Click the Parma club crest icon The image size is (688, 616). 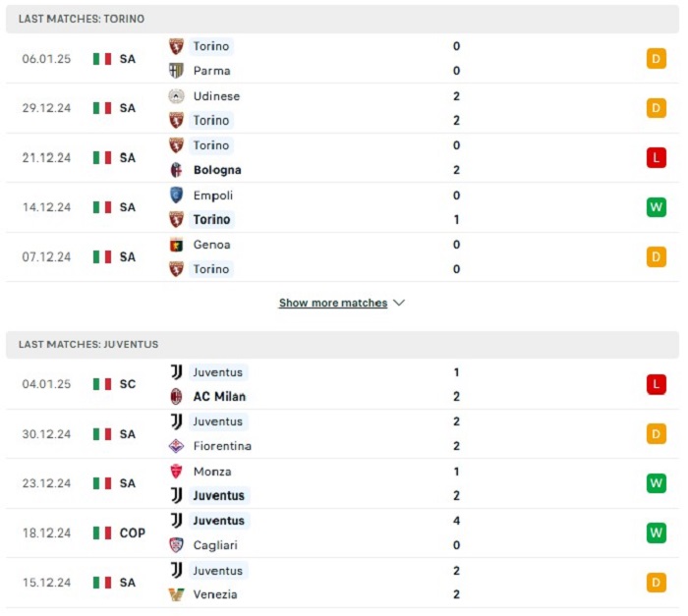click(x=176, y=71)
